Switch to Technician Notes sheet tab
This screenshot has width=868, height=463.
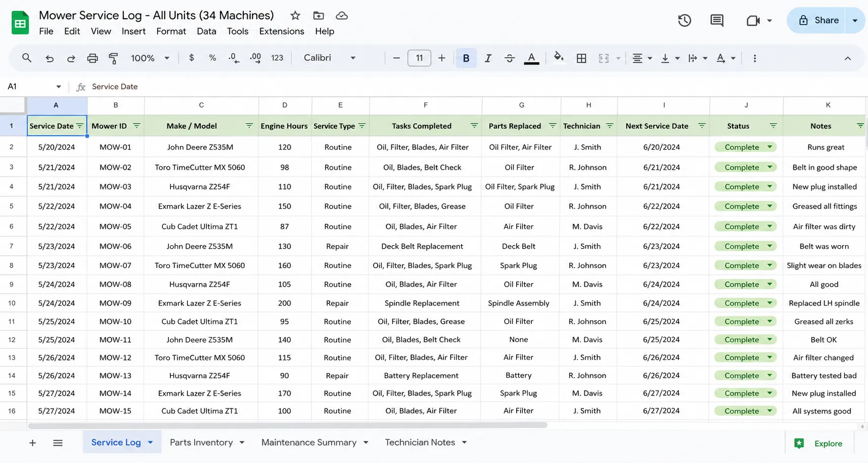coord(420,442)
